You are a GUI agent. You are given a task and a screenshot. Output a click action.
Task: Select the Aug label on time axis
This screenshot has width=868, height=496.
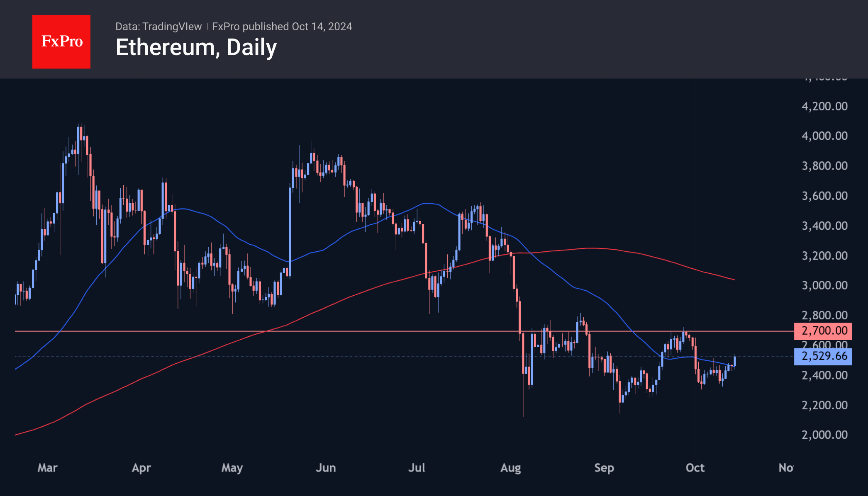511,468
